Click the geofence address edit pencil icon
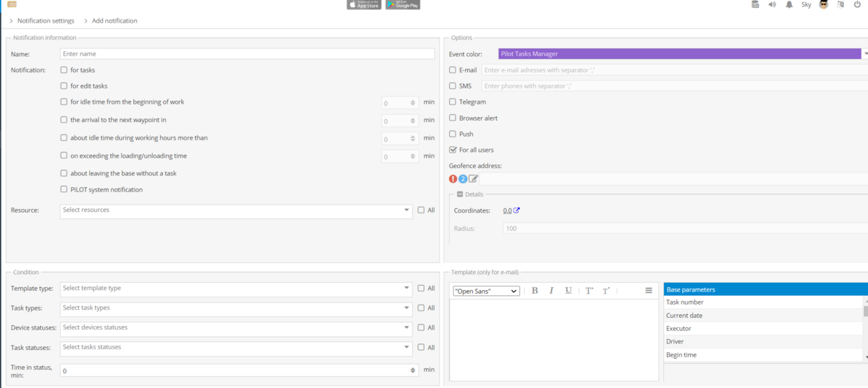868x388 pixels. coord(473,179)
